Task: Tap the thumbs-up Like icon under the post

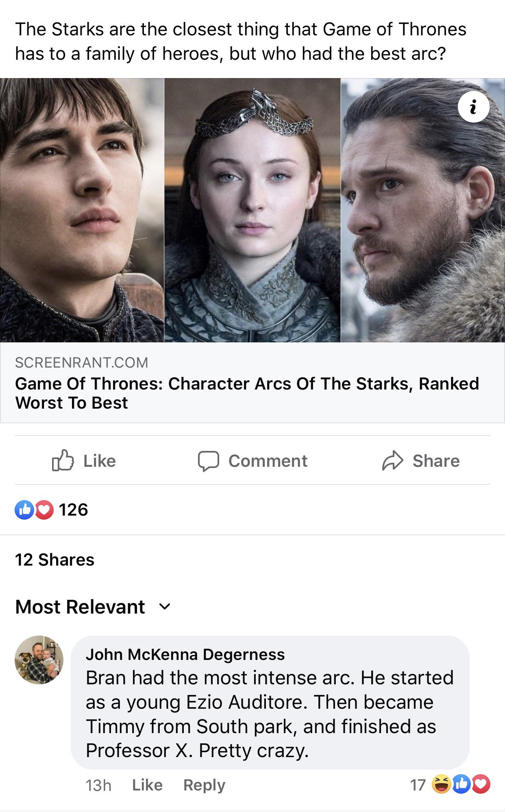Action: [x=63, y=460]
